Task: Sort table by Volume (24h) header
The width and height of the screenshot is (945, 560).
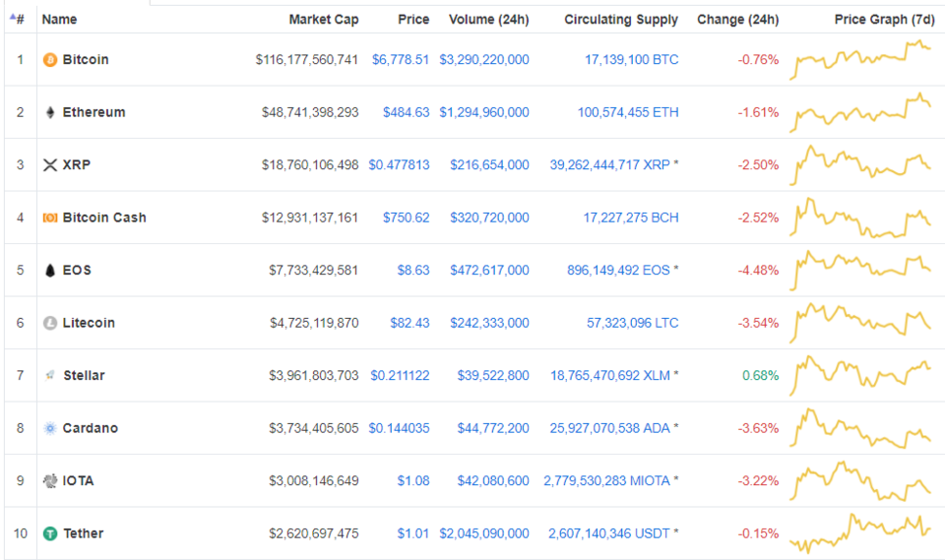Action: (x=489, y=20)
